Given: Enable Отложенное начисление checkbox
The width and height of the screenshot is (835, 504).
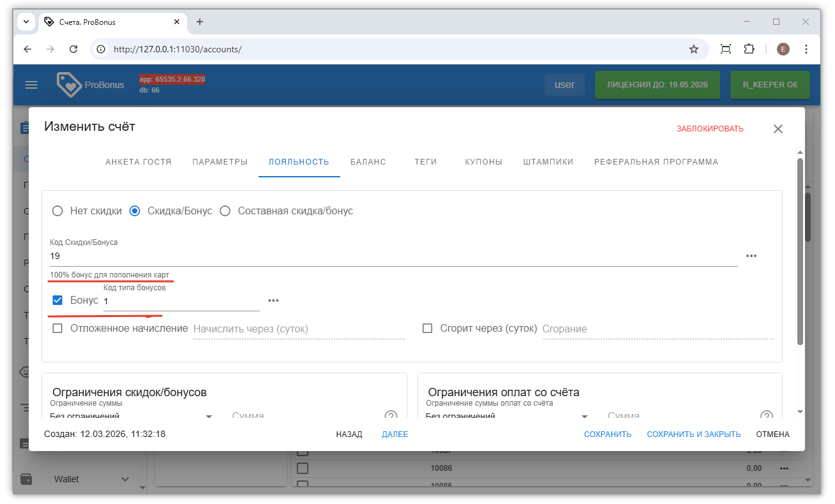Looking at the screenshot, I should (57, 329).
